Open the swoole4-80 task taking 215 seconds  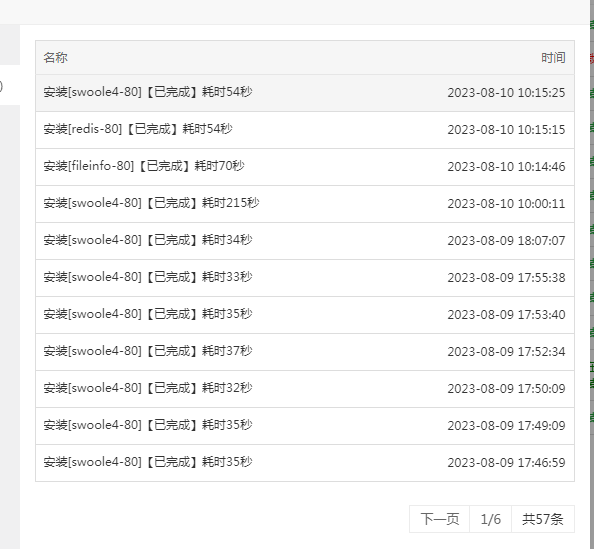(x=305, y=204)
